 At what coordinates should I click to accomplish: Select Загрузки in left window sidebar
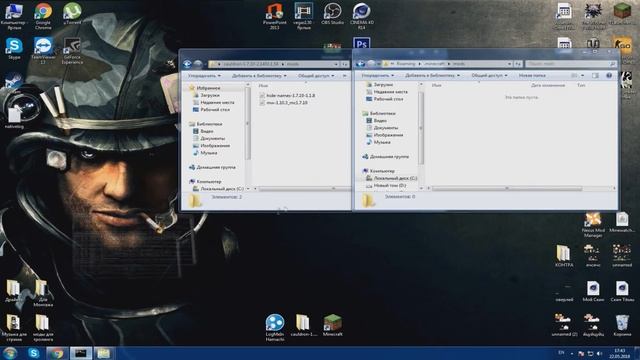coord(210,95)
